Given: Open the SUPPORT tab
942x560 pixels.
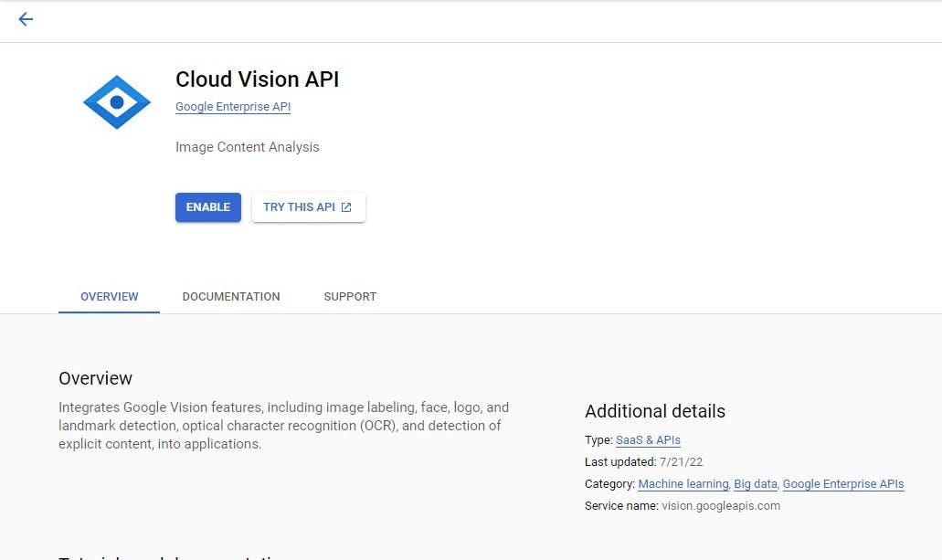Looking at the screenshot, I should click(x=350, y=297).
